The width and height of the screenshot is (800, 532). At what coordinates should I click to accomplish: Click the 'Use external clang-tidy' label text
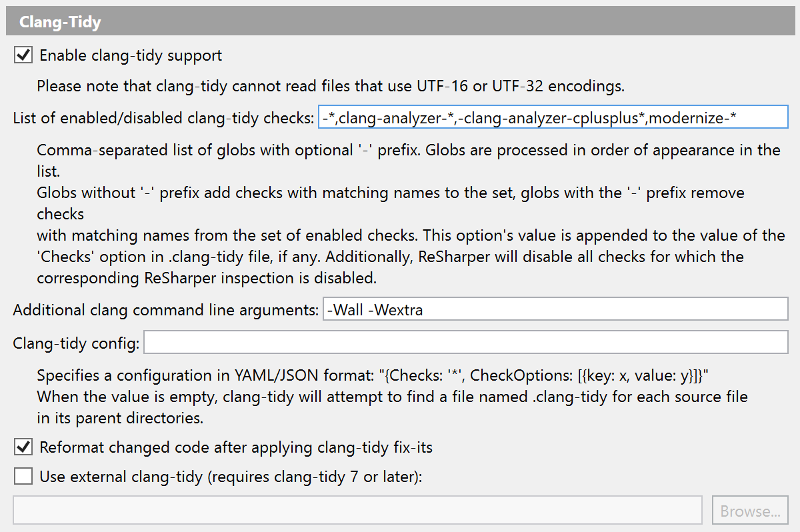(231, 477)
